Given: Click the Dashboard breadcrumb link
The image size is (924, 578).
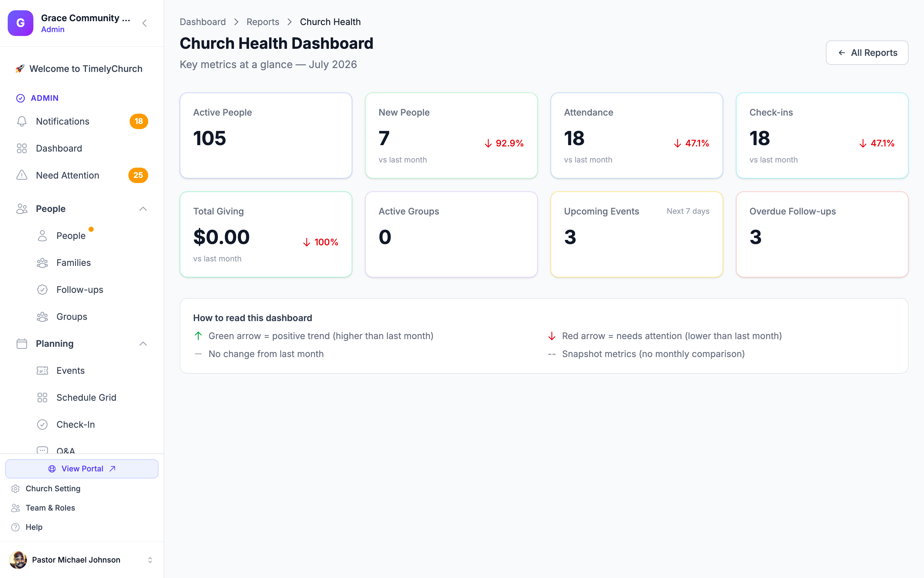Looking at the screenshot, I should (203, 22).
